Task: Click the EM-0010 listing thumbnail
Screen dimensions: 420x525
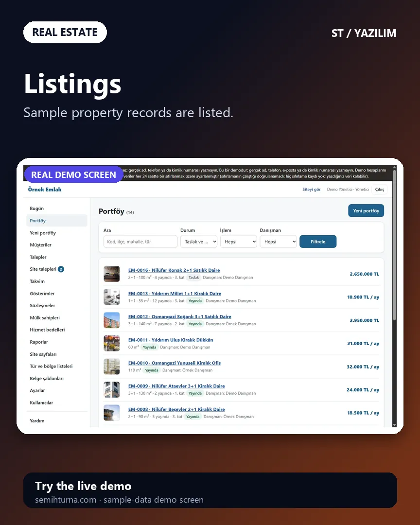Action: [x=111, y=367]
